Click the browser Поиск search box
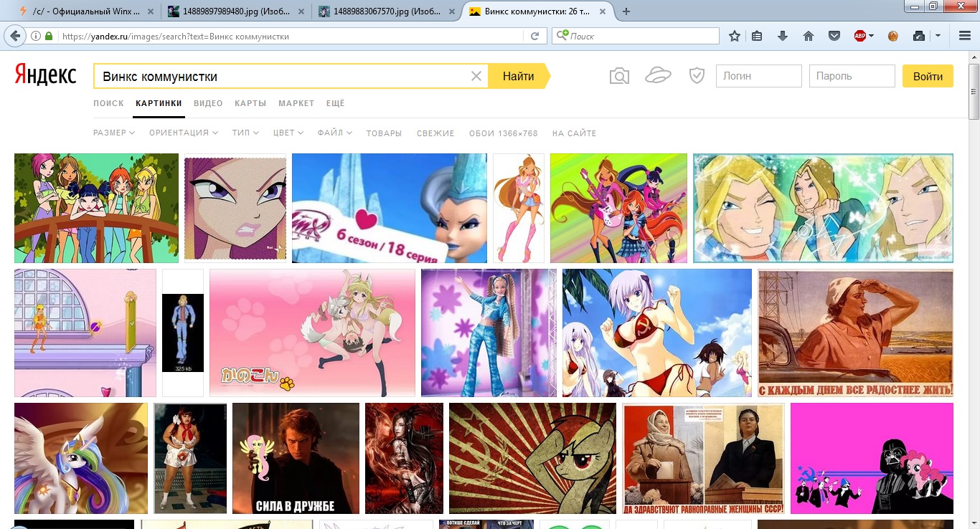This screenshot has width=980, height=529. tap(635, 36)
